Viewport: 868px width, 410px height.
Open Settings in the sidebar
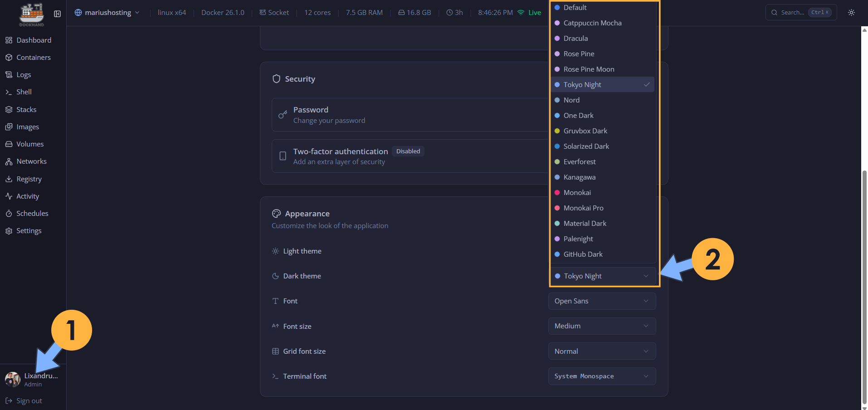tap(29, 231)
